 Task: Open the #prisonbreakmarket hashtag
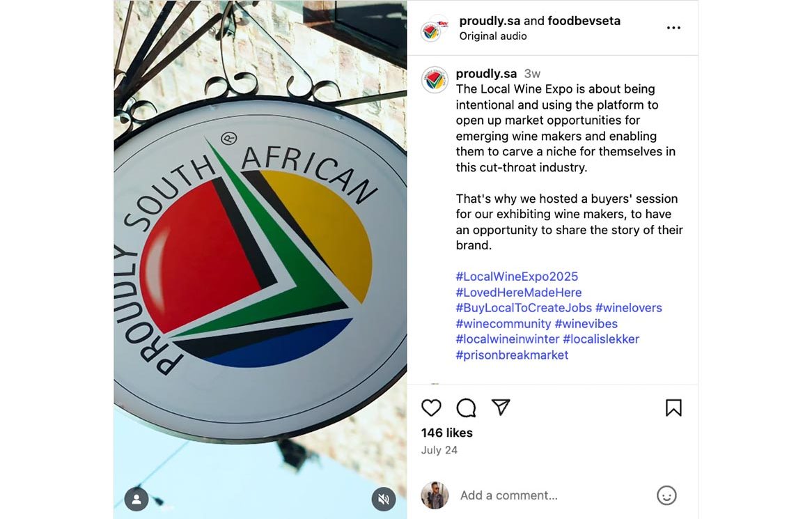(512, 355)
